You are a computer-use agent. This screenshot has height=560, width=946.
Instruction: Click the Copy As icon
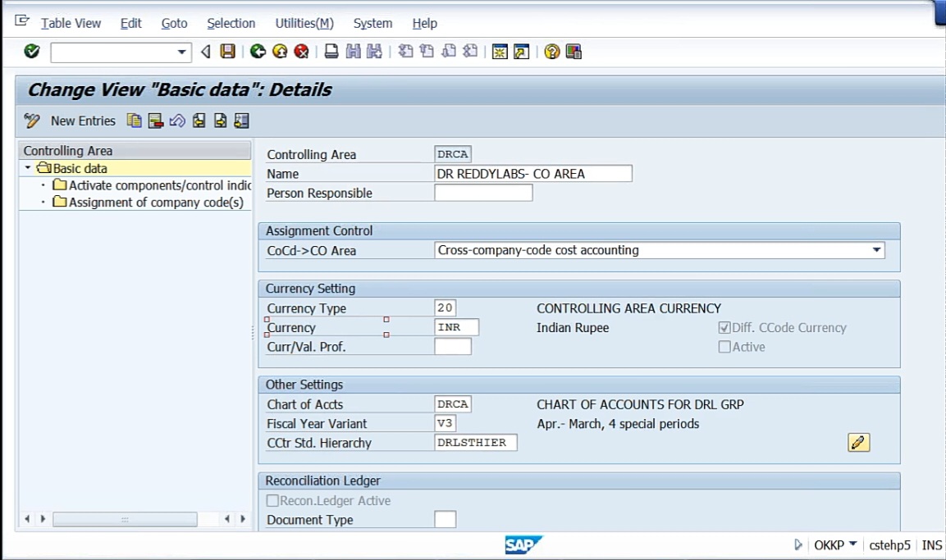click(x=134, y=121)
